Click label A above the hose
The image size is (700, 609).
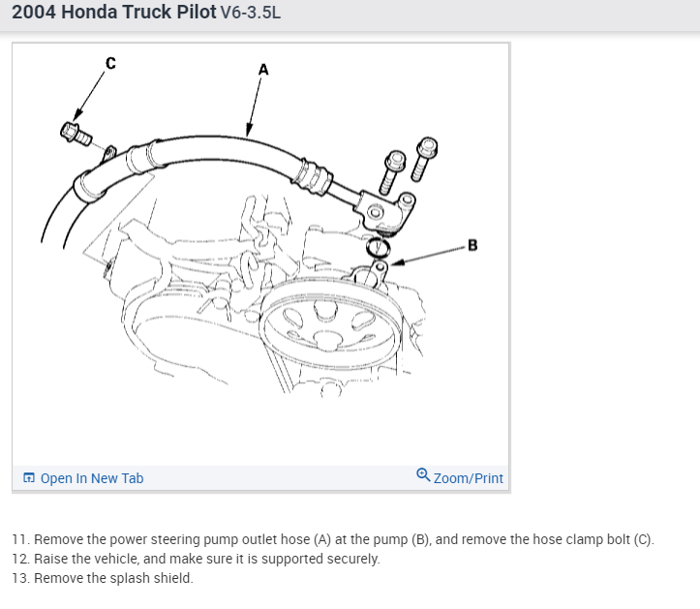point(263,70)
